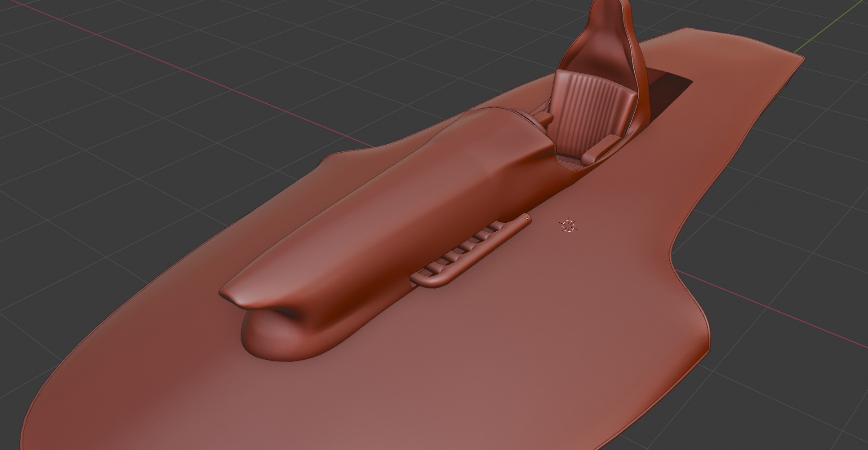Image resolution: width=868 pixels, height=450 pixels.
Task: Click the orange object origin dot
Action: [527, 219]
